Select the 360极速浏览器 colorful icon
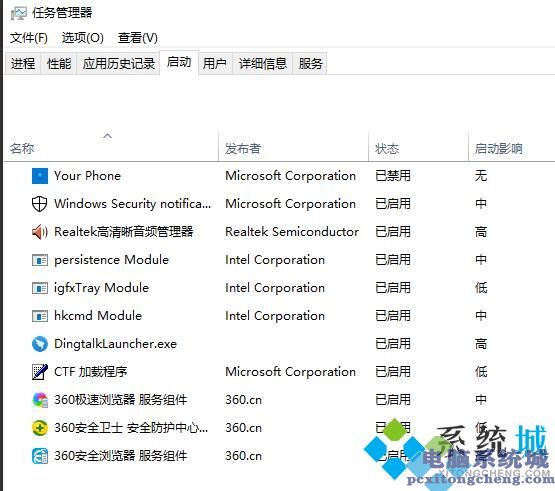 (x=40, y=400)
